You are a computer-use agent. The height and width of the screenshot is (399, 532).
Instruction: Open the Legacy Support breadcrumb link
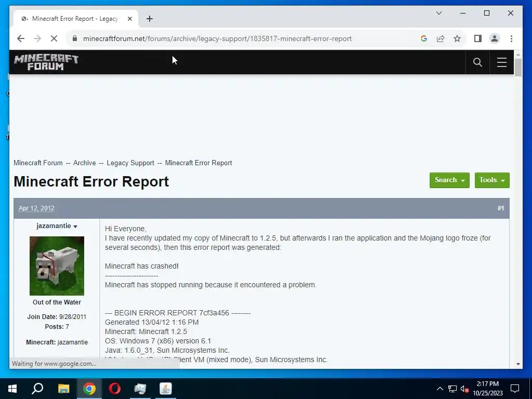click(x=130, y=163)
